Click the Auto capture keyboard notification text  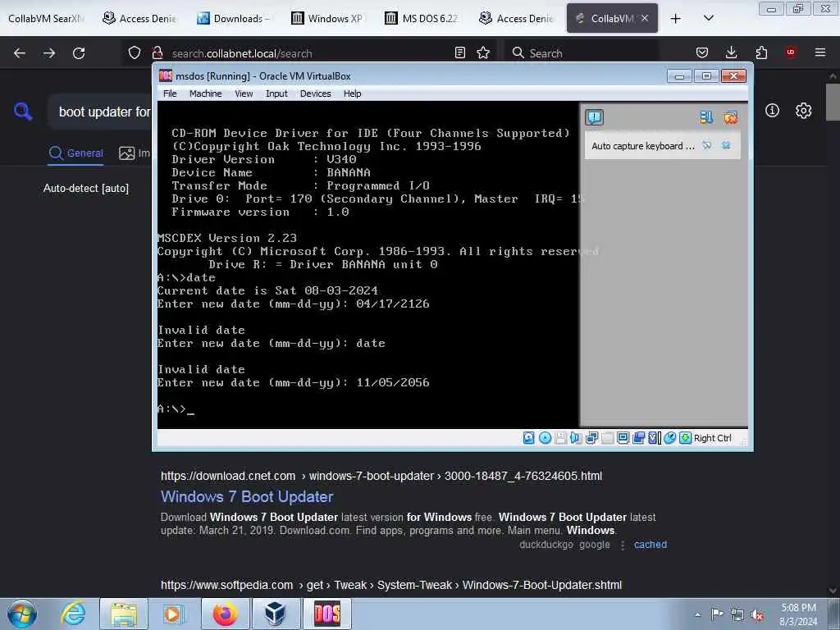[643, 146]
